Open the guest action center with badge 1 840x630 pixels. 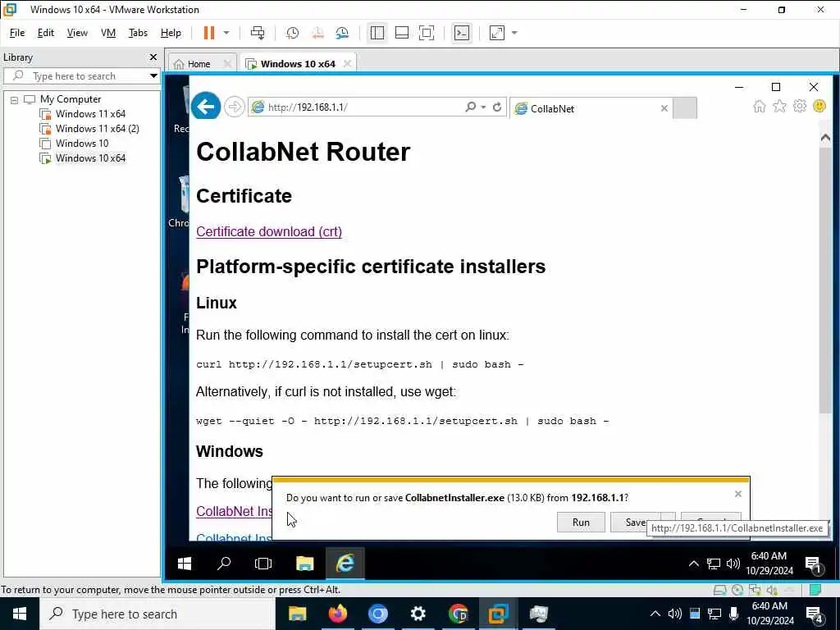point(814,564)
